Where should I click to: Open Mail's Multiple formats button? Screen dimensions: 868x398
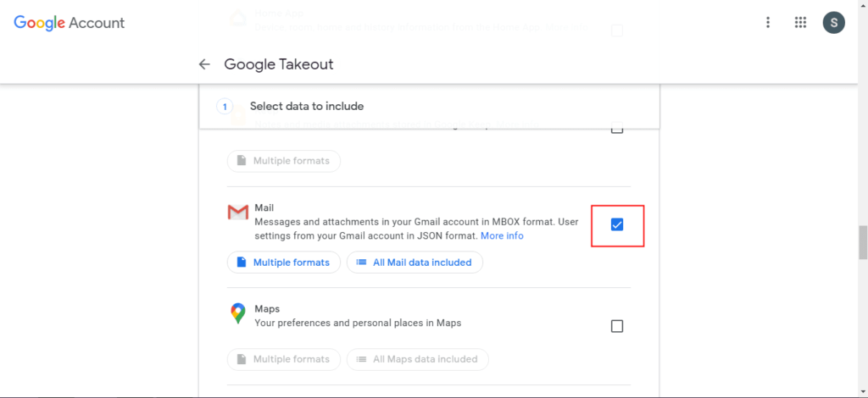coord(283,263)
